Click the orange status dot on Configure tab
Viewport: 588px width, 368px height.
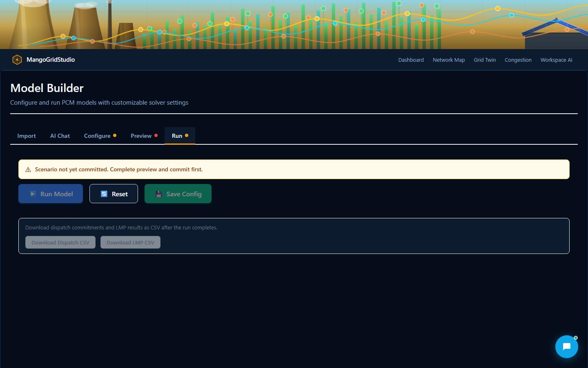click(x=115, y=135)
